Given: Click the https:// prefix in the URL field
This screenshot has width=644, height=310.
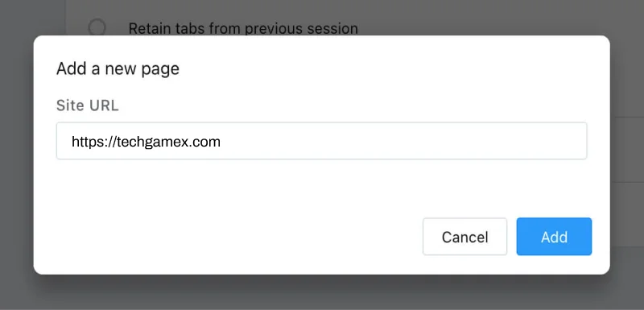Looking at the screenshot, I should (91, 142).
